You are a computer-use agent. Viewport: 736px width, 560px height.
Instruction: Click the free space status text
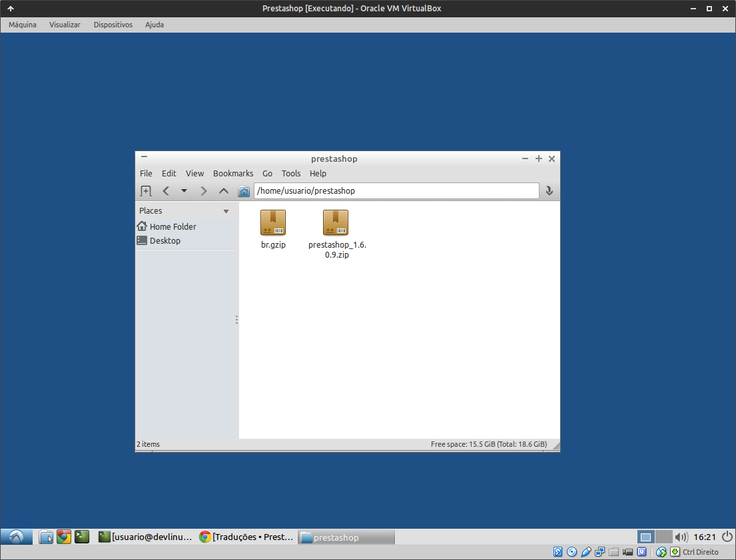(489, 444)
